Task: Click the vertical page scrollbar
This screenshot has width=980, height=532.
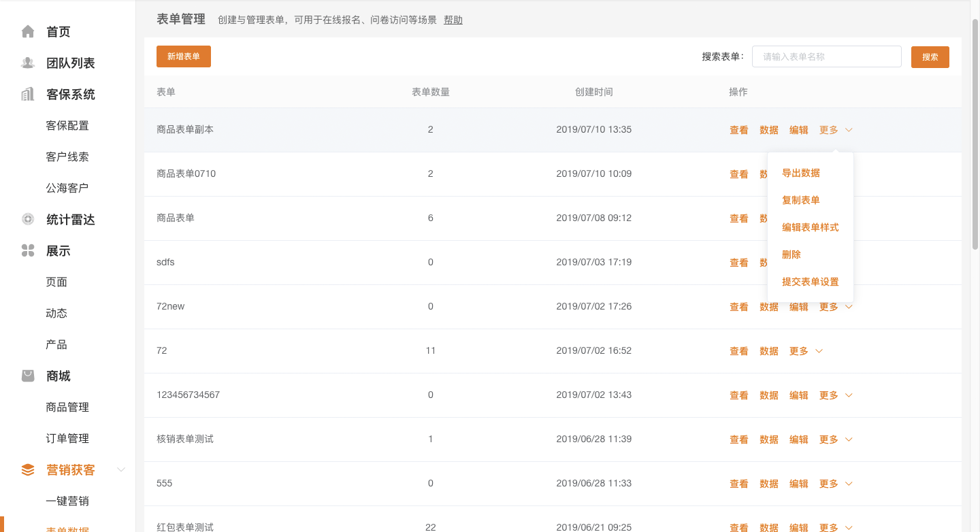Action: click(975, 136)
